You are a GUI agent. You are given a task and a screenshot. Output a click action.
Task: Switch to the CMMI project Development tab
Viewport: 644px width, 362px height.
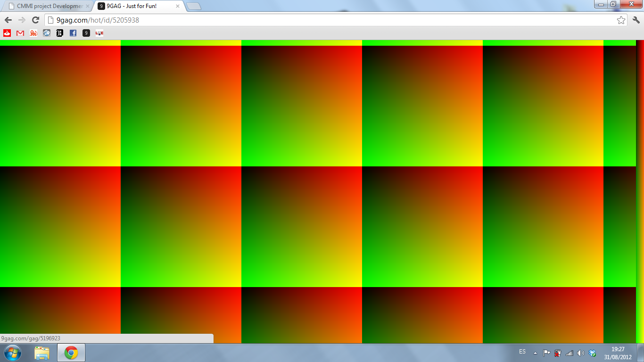pos(47,6)
